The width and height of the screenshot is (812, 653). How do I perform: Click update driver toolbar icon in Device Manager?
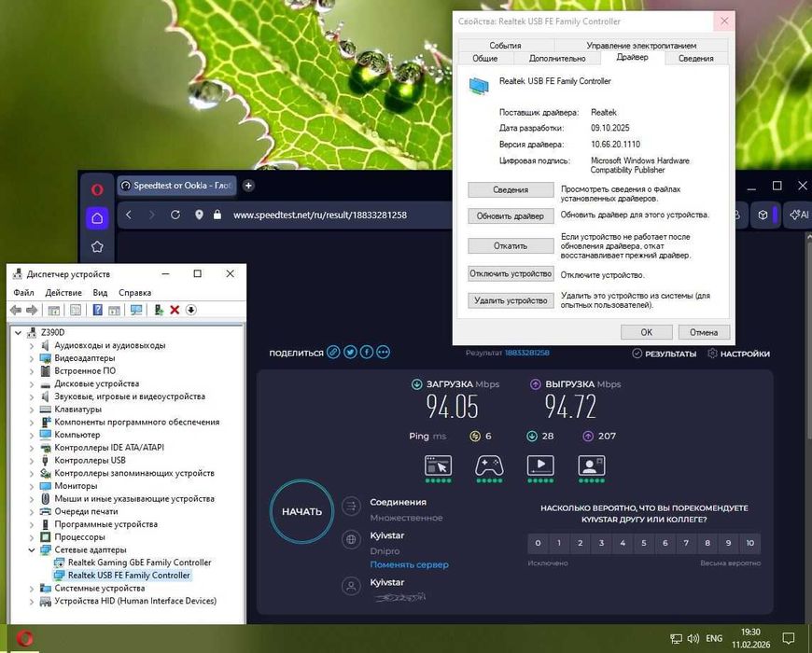coord(159,310)
